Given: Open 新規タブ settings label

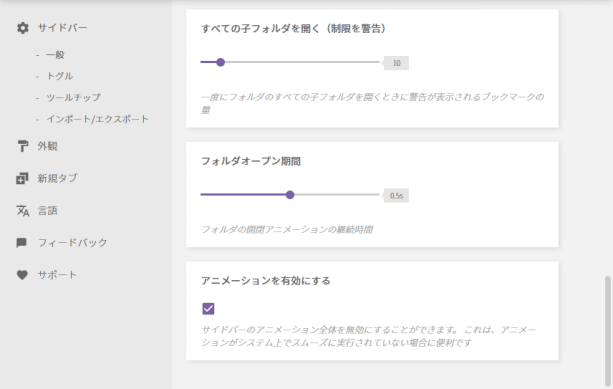Looking at the screenshot, I should (x=57, y=178).
